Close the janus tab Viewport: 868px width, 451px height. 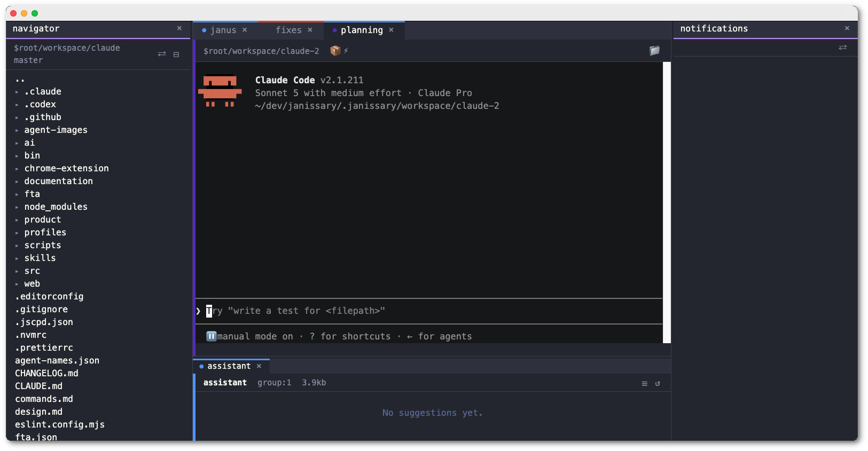point(245,30)
